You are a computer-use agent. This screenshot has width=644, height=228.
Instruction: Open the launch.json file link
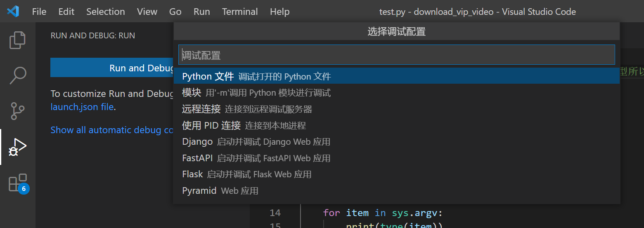coord(82,107)
